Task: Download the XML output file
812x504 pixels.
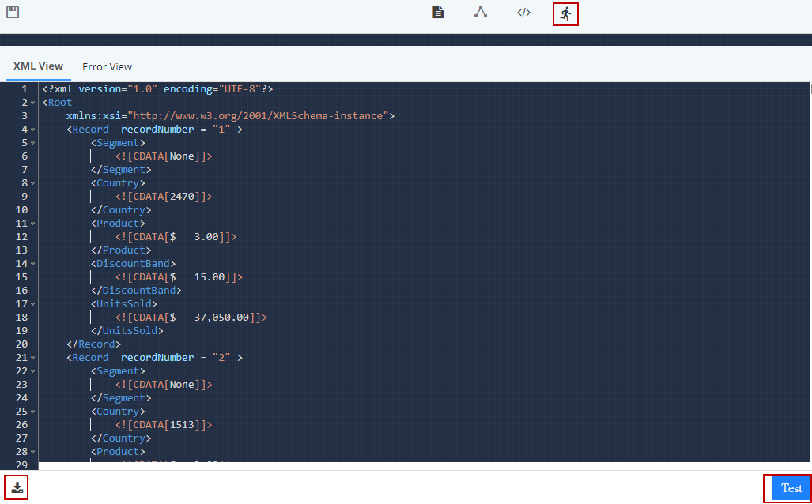Action: pos(17,487)
